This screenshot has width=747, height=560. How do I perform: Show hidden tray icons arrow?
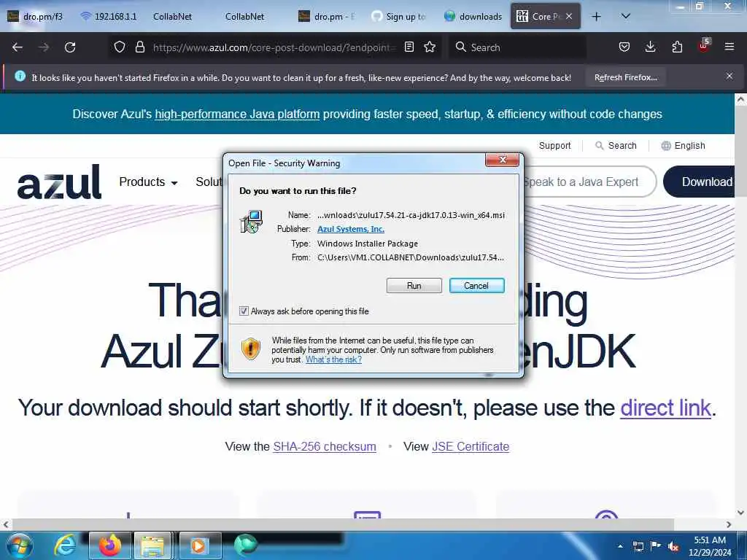pos(620,546)
